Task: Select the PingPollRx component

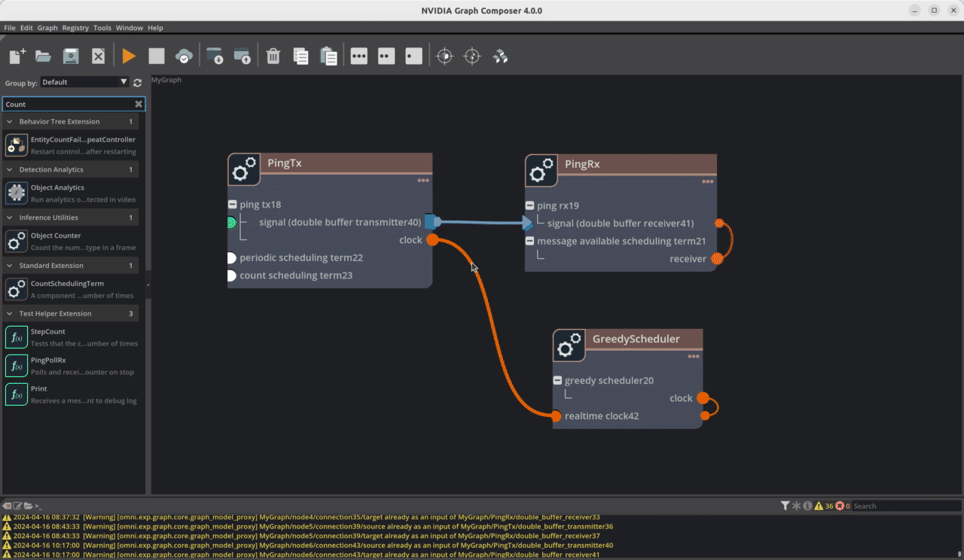Action: pyautogui.click(x=72, y=366)
